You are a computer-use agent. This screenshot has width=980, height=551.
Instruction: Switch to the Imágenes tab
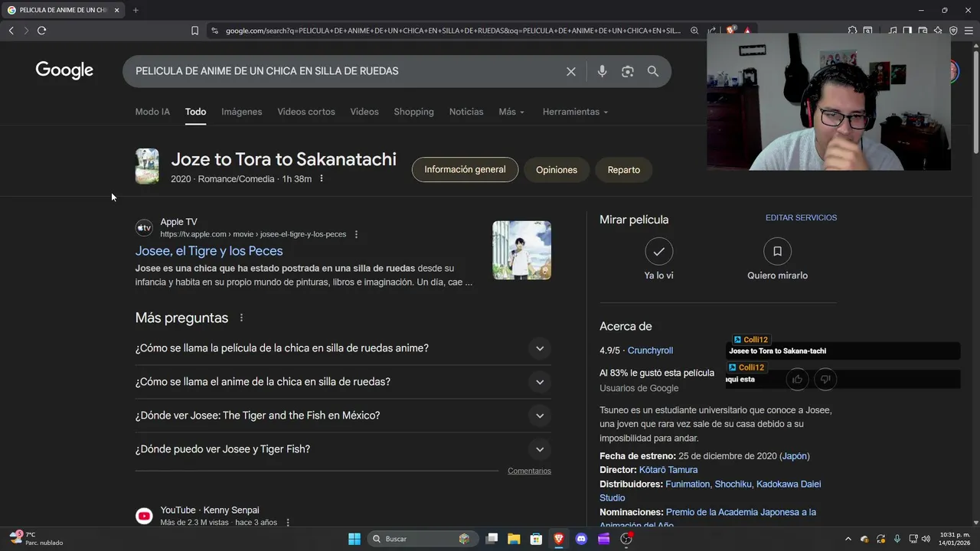pos(242,112)
